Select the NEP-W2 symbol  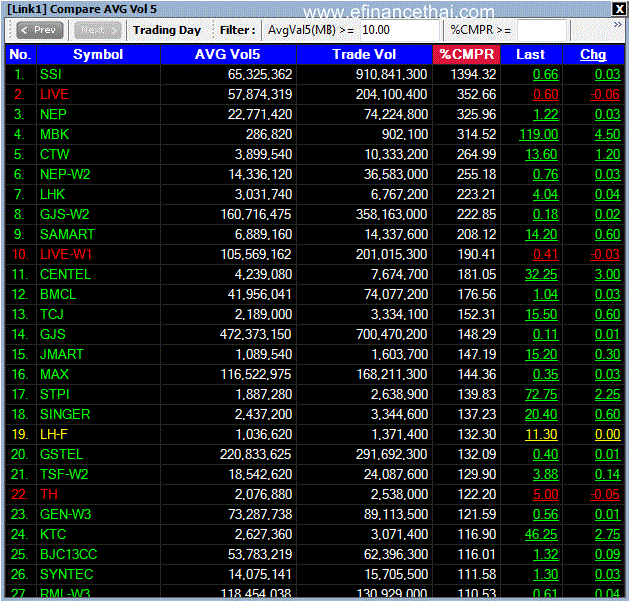pyautogui.click(x=65, y=174)
